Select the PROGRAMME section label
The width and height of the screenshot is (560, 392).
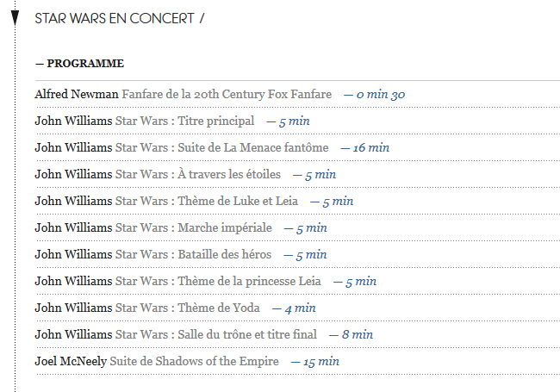79,63
